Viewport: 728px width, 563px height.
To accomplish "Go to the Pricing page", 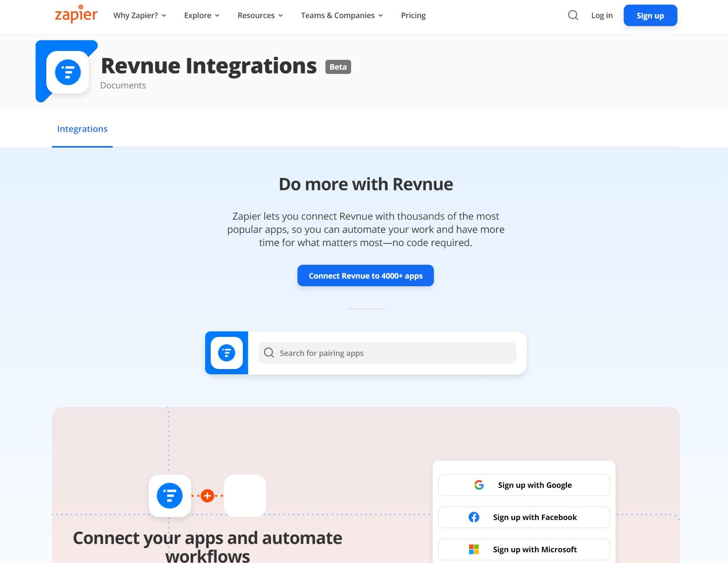I will tap(413, 15).
